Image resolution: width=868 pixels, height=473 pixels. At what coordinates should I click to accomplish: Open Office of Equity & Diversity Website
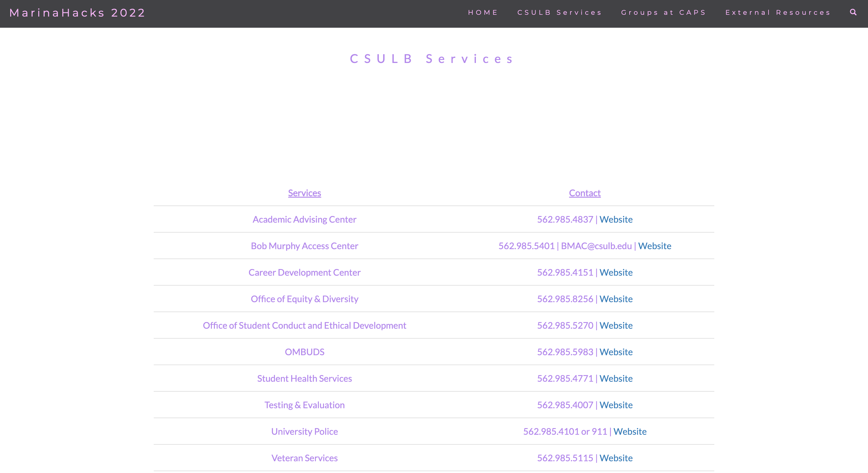[x=616, y=299]
